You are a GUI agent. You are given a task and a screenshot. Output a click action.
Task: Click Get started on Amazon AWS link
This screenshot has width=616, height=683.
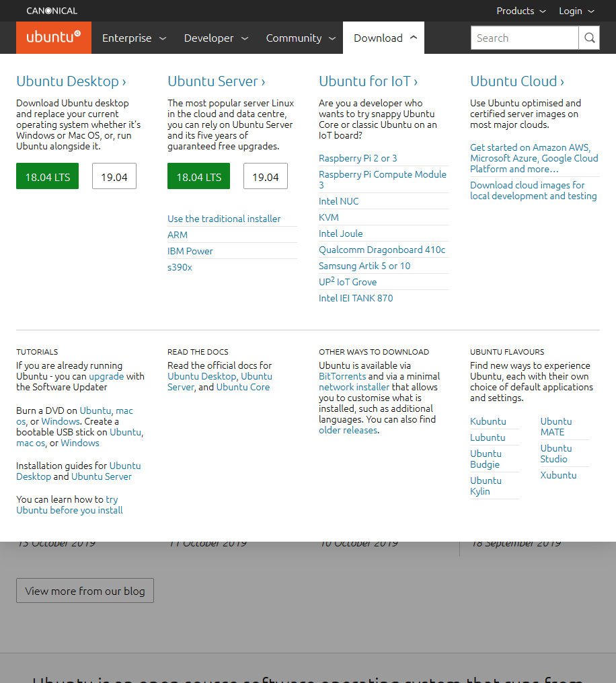534,158
